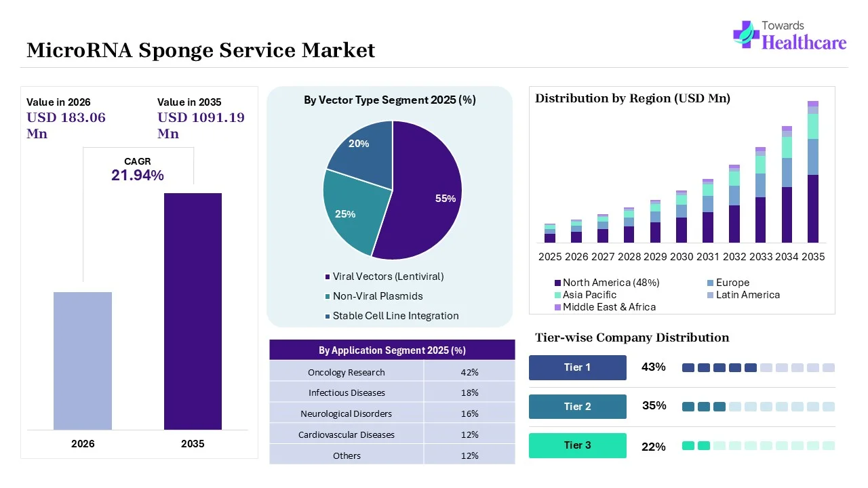Select the Neurological Disorders table cell
Viewport: 868px width, 488px height.
click(347, 413)
